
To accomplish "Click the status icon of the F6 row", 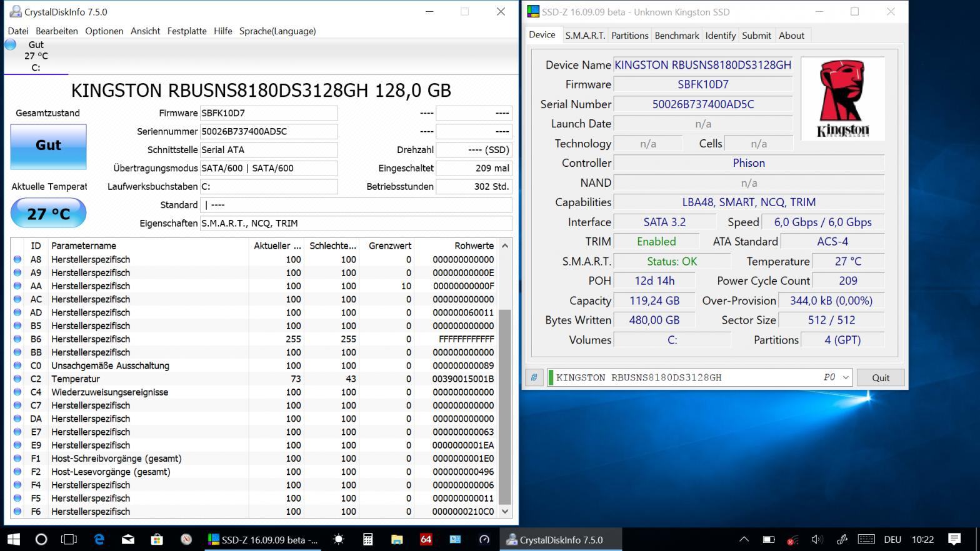I will point(17,512).
